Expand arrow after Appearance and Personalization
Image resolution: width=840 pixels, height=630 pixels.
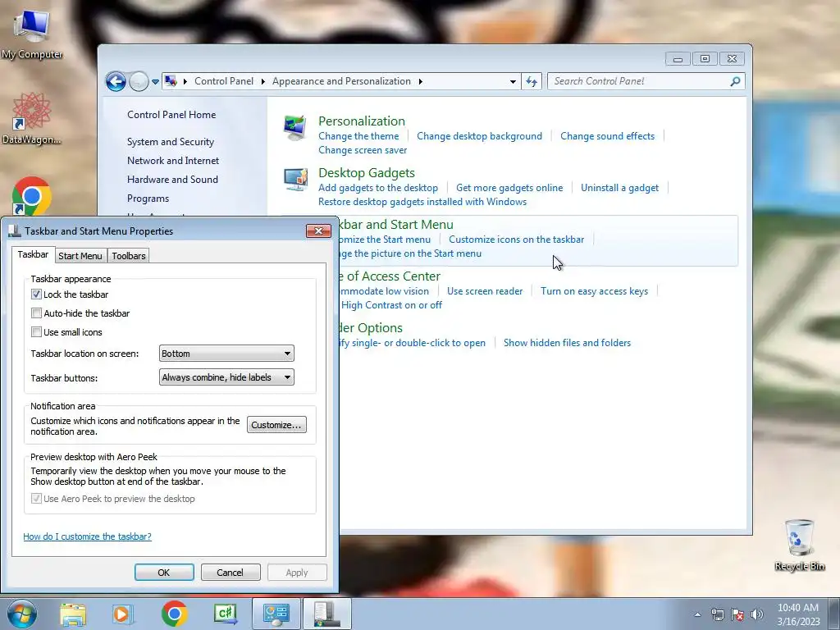pyautogui.click(x=421, y=81)
